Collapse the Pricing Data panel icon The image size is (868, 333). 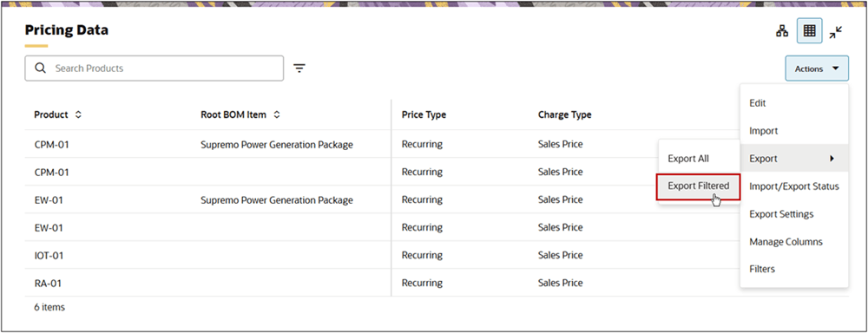pos(835,32)
